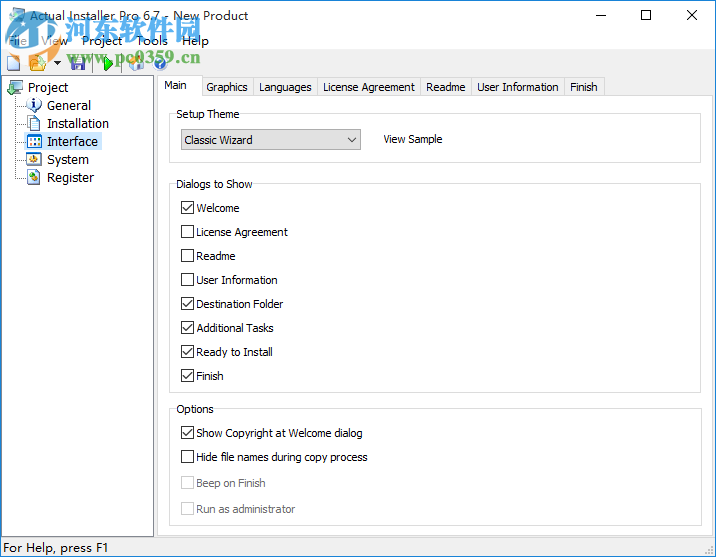Click the View Sample link
This screenshot has height=557, width=716.
[x=412, y=139]
